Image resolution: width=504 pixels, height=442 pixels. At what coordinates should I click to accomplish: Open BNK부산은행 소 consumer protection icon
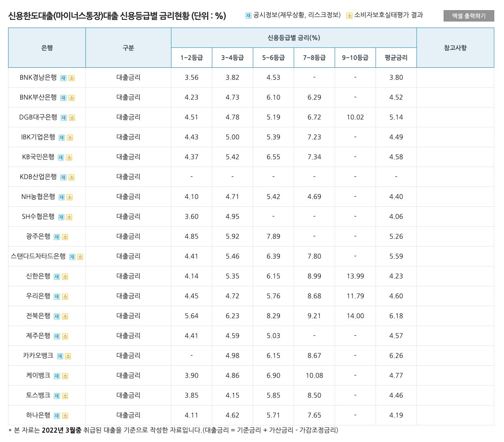pos(71,98)
